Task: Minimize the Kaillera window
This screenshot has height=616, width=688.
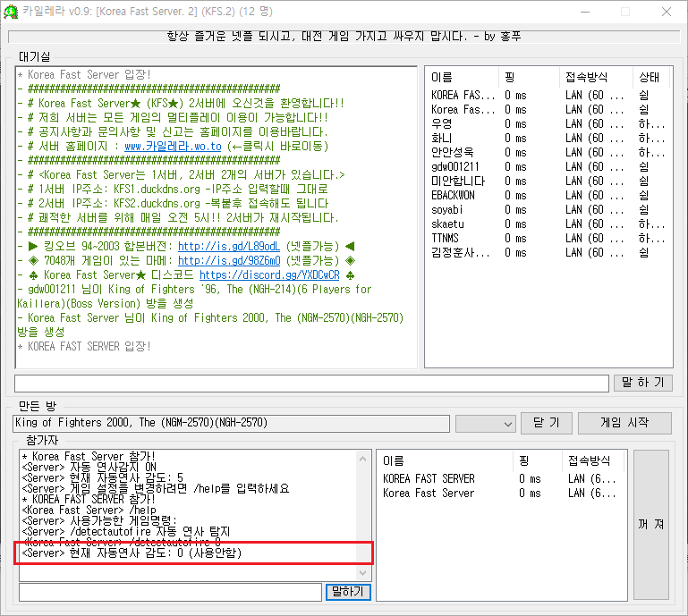Action: tap(585, 12)
